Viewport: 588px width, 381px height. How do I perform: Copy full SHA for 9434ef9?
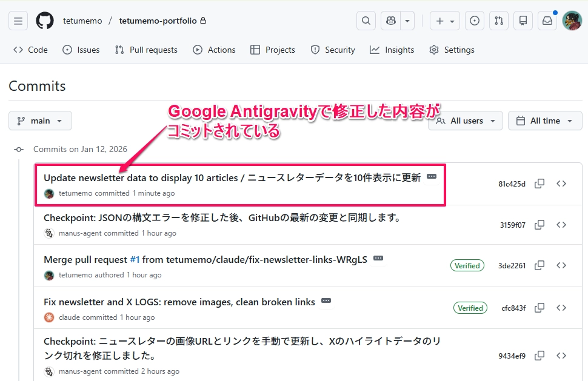point(540,356)
